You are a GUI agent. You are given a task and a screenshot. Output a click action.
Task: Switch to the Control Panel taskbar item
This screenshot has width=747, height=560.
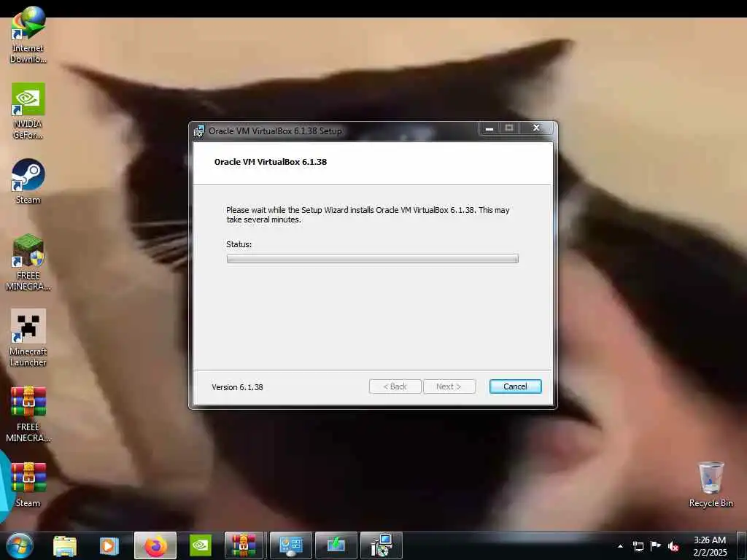(x=290, y=545)
